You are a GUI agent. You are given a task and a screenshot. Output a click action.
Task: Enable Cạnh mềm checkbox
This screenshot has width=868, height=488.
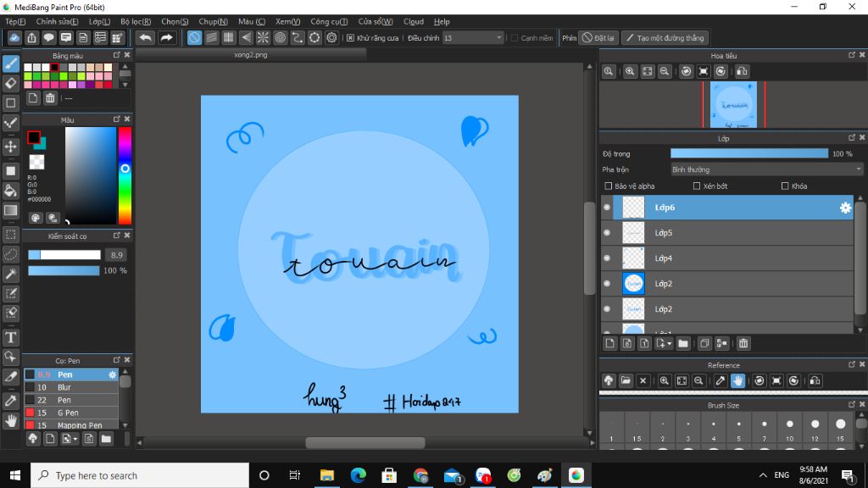coord(515,37)
